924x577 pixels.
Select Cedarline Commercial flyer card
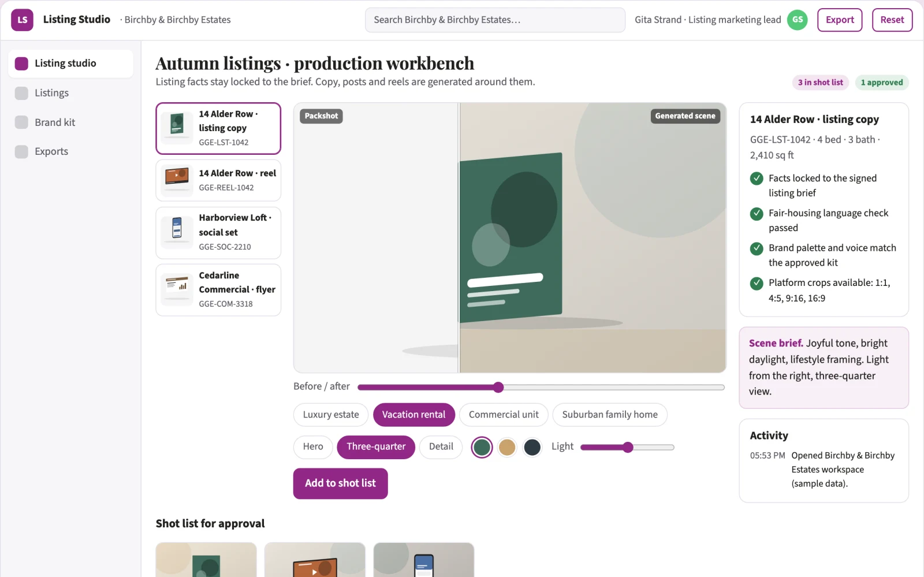click(218, 290)
